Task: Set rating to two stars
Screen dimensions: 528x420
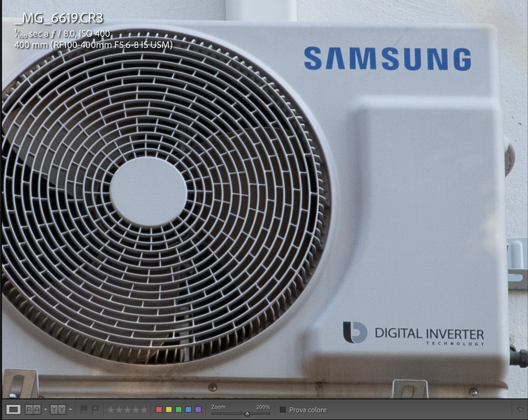Action: (119, 409)
